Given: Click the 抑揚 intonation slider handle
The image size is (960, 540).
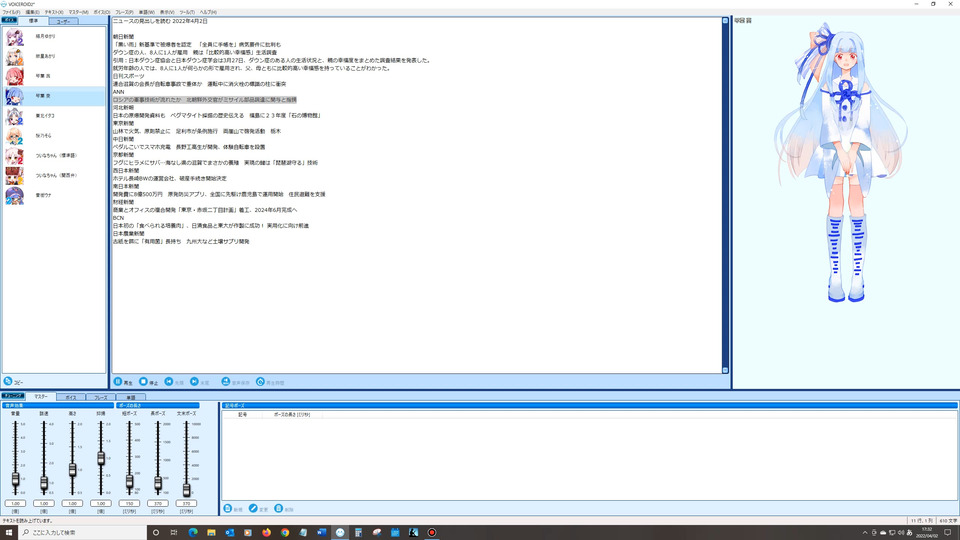Looking at the screenshot, I should [x=101, y=458].
